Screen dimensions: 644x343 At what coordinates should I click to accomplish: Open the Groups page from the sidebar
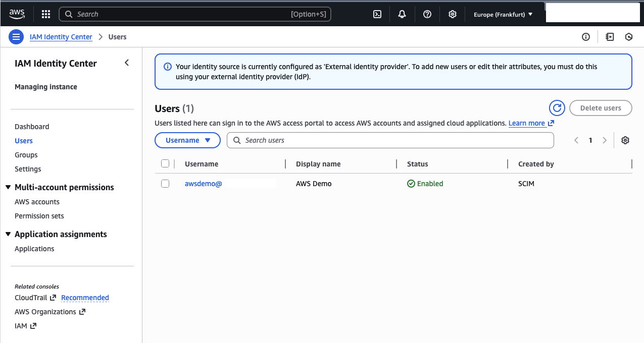(26, 155)
